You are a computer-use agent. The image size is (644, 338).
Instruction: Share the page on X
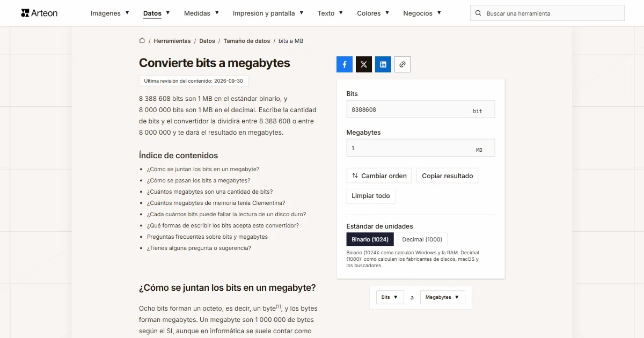point(364,64)
